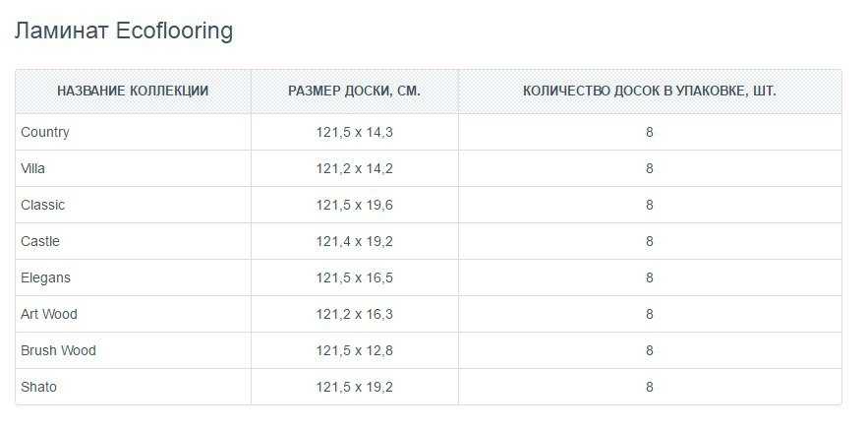Select the 121,2 x 14,2 size cell
This screenshot has height=431, width=868.
point(354,168)
